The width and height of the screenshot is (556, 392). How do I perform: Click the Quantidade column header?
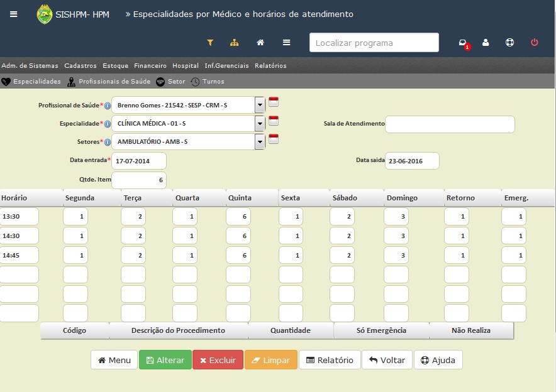point(291,330)
